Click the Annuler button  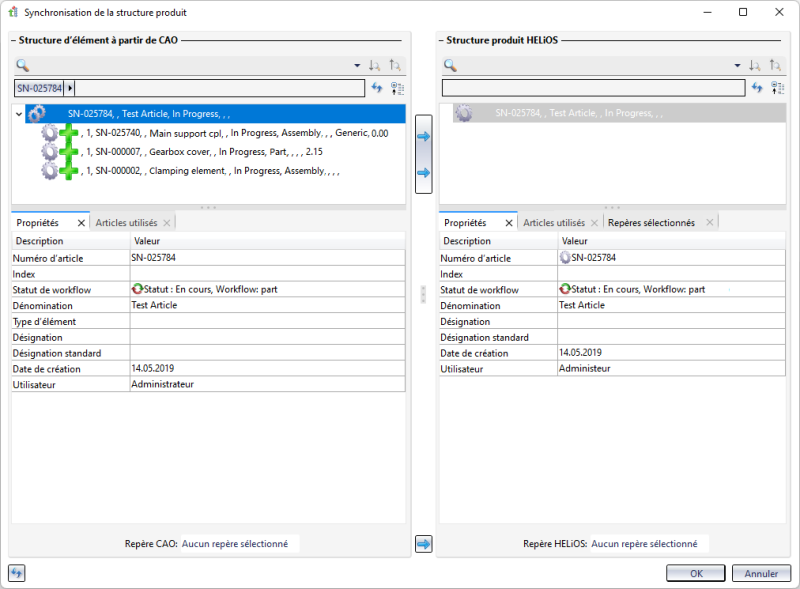point(761,573)
